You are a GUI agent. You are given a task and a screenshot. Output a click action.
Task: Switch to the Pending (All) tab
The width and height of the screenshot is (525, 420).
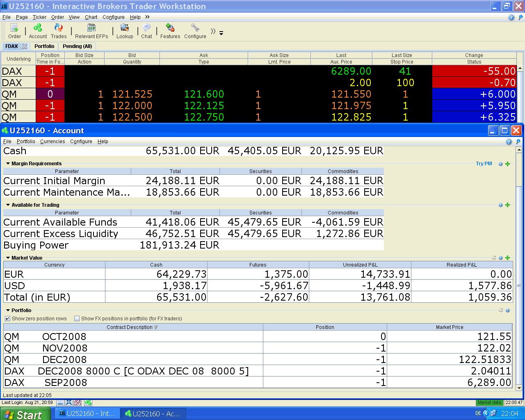point(78,46)
